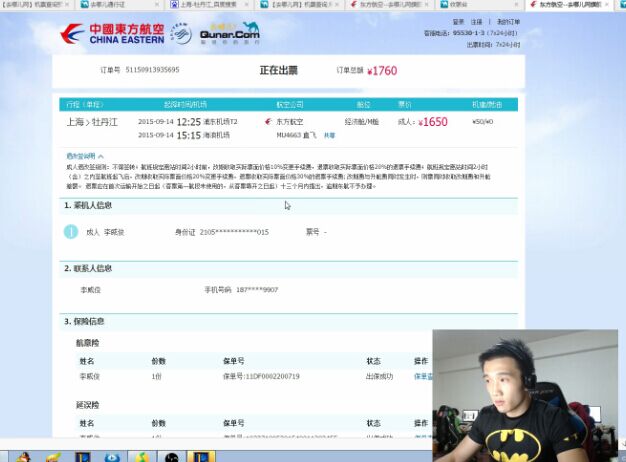The height and width of the screenshot is (462, 626).
Task: Click the adult fare ¥1650
Action: [x=433, y=122]
